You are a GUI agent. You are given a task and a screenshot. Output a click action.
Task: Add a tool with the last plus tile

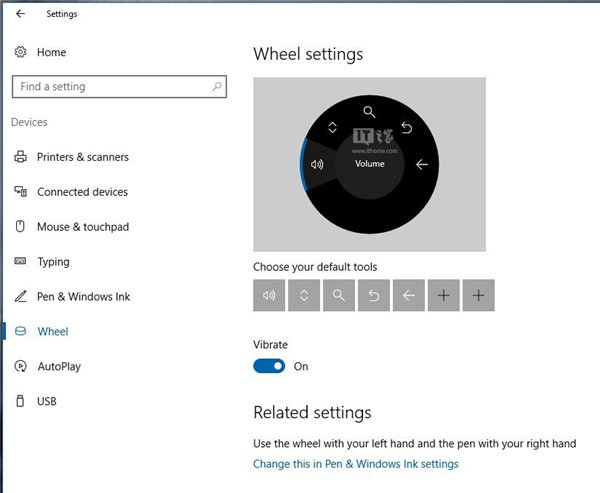[x=479, y=295]
